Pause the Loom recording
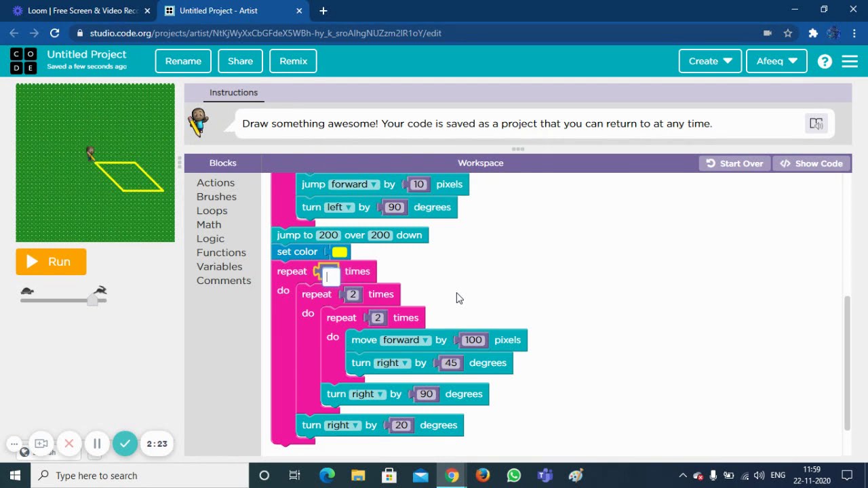The width and height of the screenshot is (868, 488). tap(97, 444)
